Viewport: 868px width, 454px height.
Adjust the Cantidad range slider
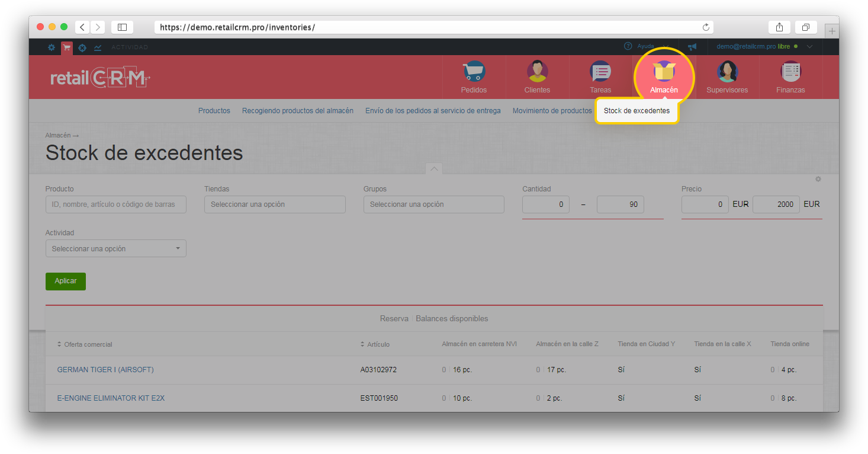pos(593,219)
